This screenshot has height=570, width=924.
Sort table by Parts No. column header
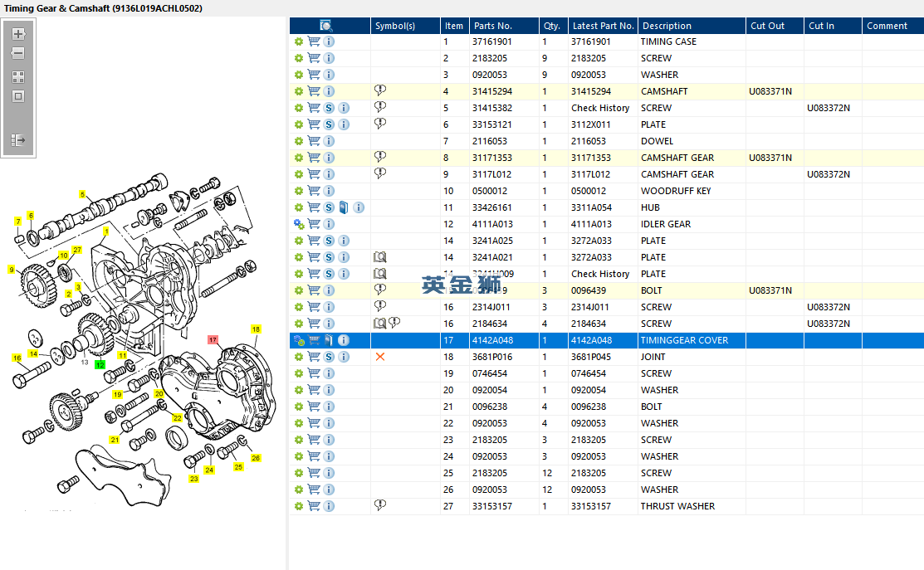pyautogui.click(x=492, y=26)
